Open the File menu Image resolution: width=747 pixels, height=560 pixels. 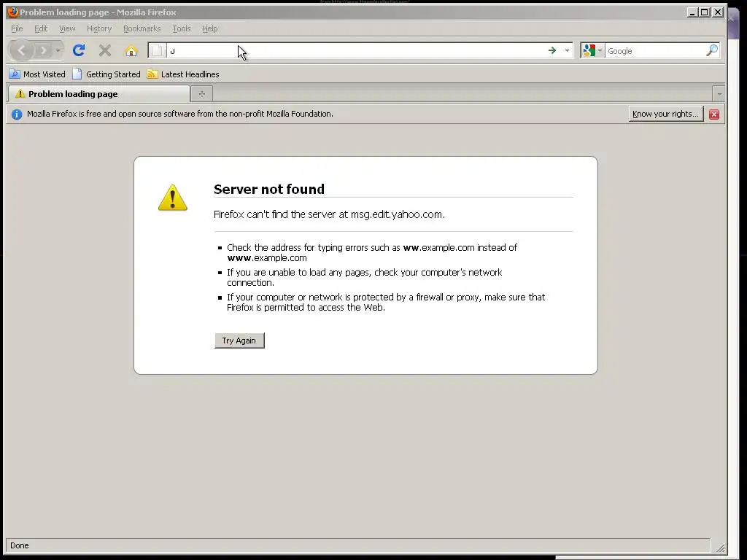[17, 28]
